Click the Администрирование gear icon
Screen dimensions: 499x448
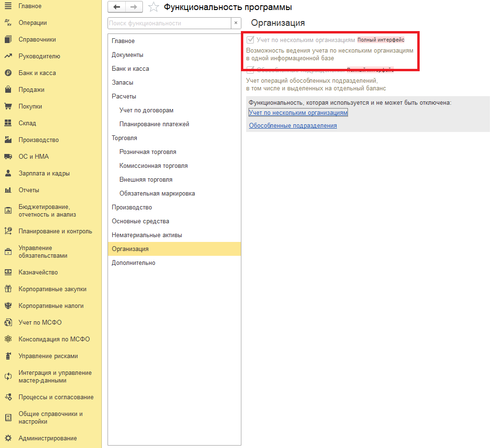click(x=8, y=438)
